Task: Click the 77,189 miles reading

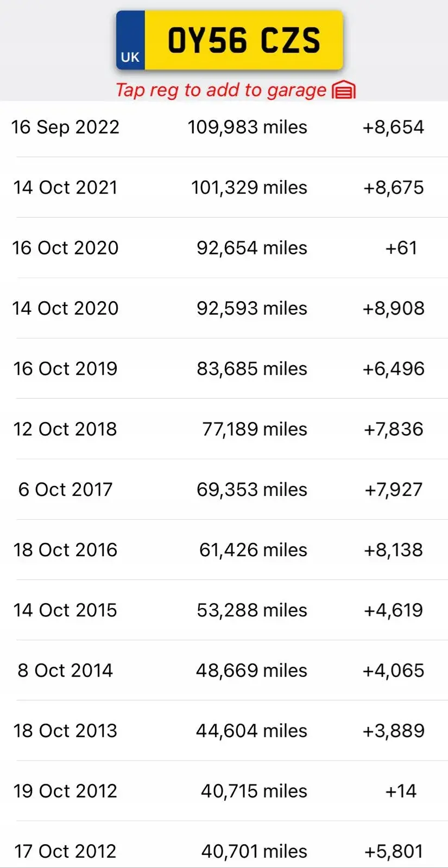Action: (x=255, y=429)
